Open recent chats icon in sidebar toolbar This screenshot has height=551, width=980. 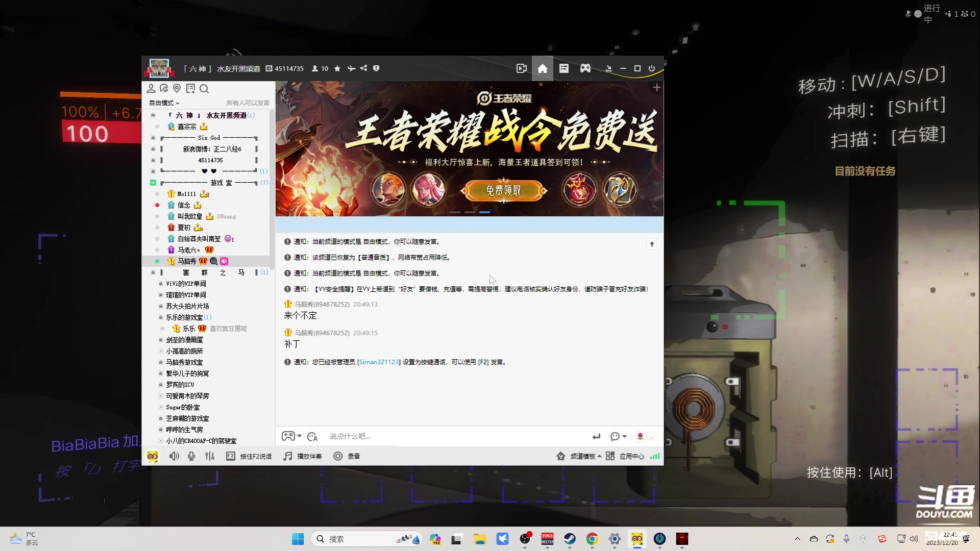164,88
